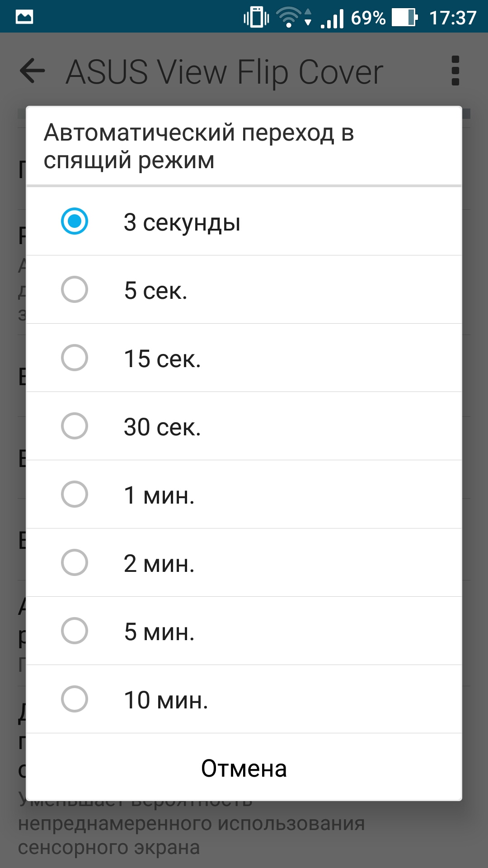
Task: Set sleep timeout to 5 мин.
Action: (x=244, y=631)
